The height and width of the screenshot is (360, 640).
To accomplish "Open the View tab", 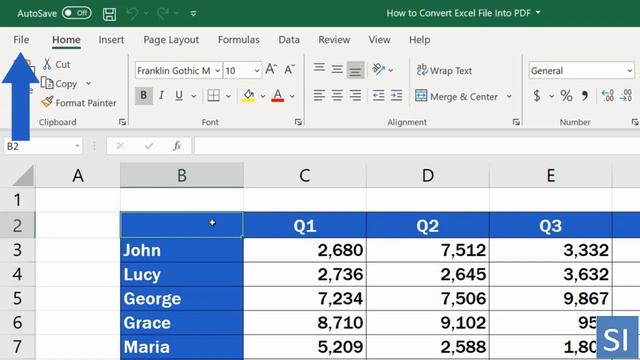I will 379,40.
